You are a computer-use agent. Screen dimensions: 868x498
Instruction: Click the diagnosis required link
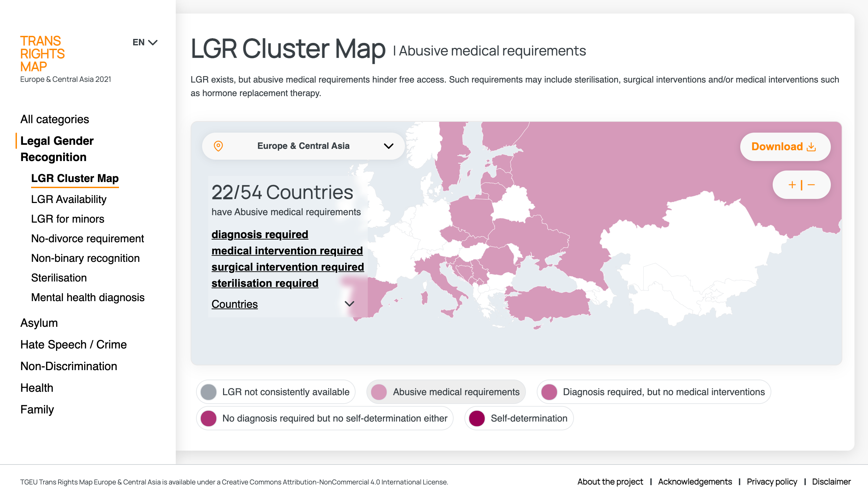(x=260, y=234)
